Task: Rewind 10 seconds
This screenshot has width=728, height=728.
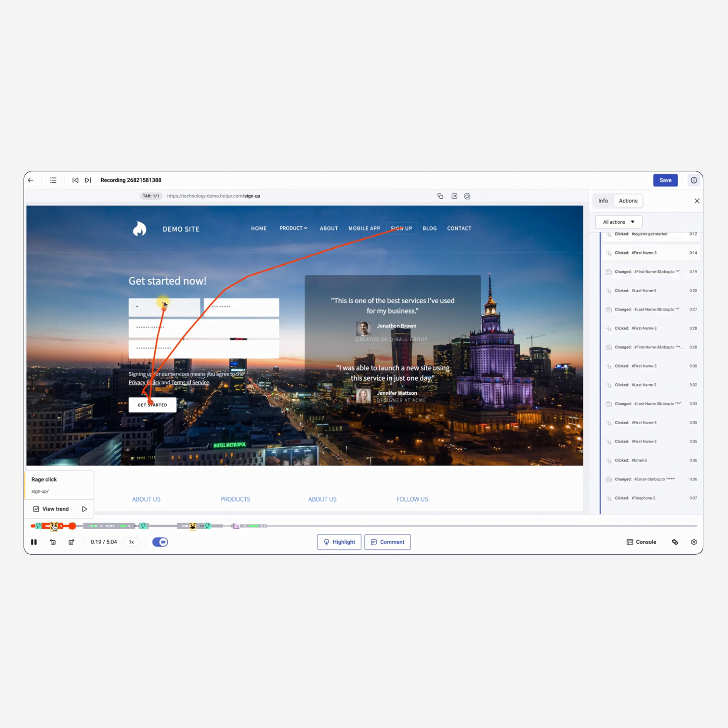Action: pyautogui.click(x=53, y=542)
